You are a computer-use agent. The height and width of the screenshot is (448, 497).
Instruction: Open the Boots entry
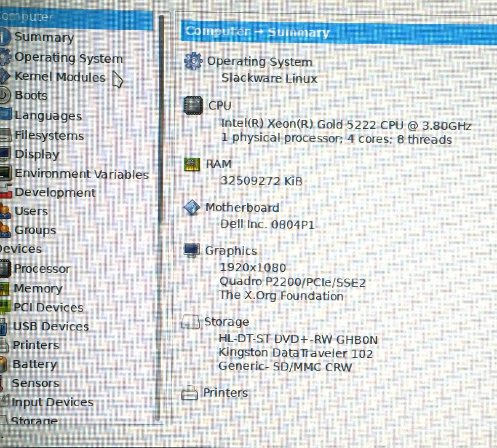click(31, 95)
